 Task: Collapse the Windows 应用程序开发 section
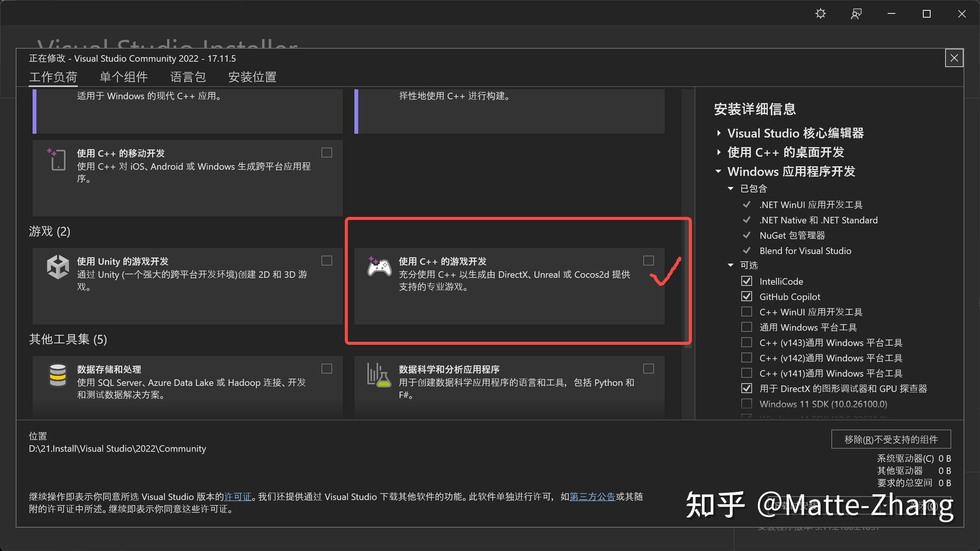[x=718, y=171]
